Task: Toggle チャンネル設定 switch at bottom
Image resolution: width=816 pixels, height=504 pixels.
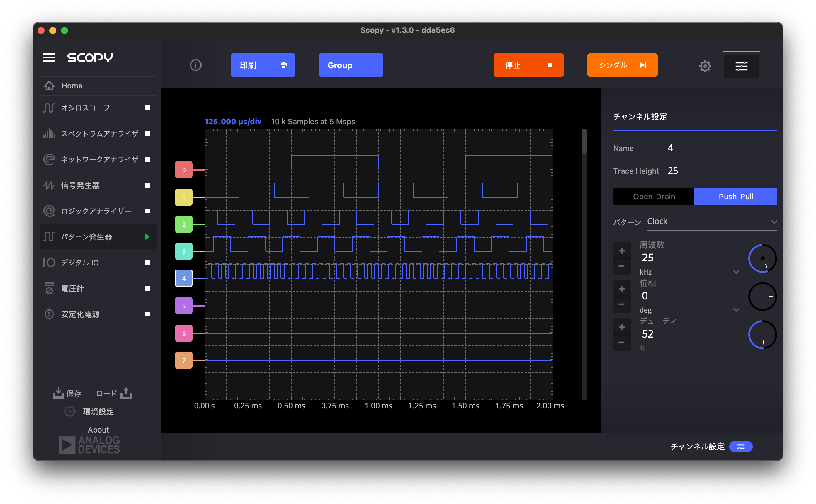Action: coord(740,446)
